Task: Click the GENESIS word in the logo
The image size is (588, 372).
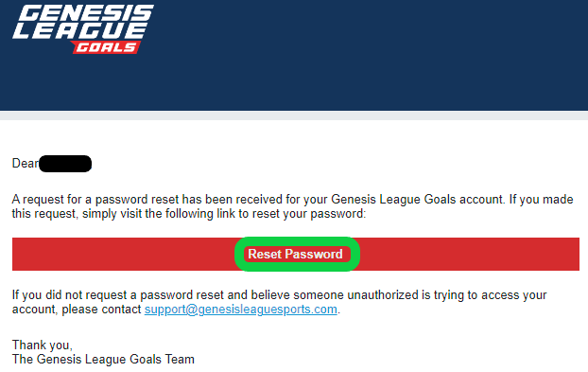Action: (86, 12)
